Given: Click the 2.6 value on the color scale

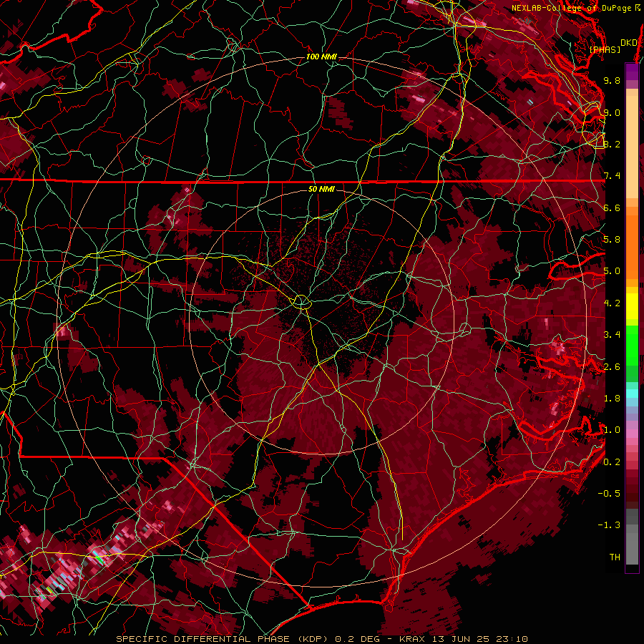Looking at the screenshot, I should coord(612,367).
